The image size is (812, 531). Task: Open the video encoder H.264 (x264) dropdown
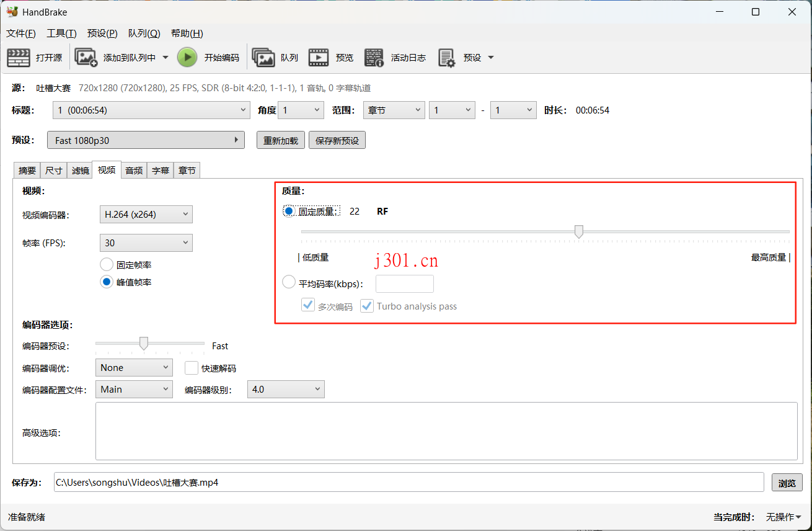[146, 215]
